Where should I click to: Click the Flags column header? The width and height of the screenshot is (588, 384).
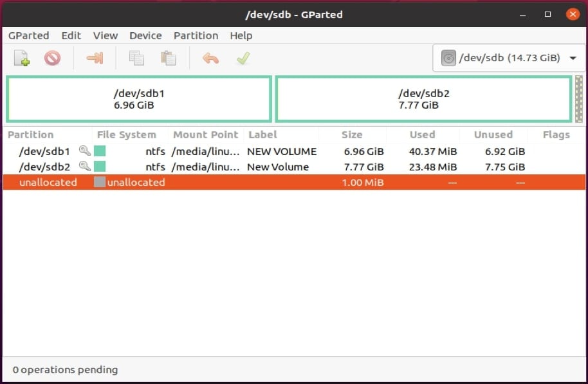(556, 134)
